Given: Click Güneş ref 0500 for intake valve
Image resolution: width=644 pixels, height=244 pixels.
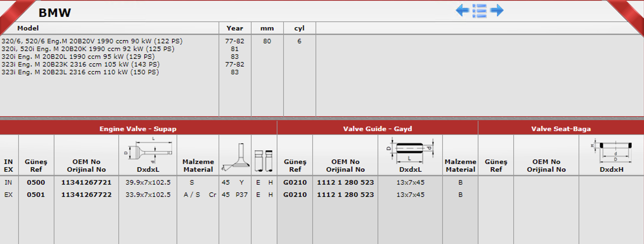Looking at the screenshot, I should (x=36, y=182).
